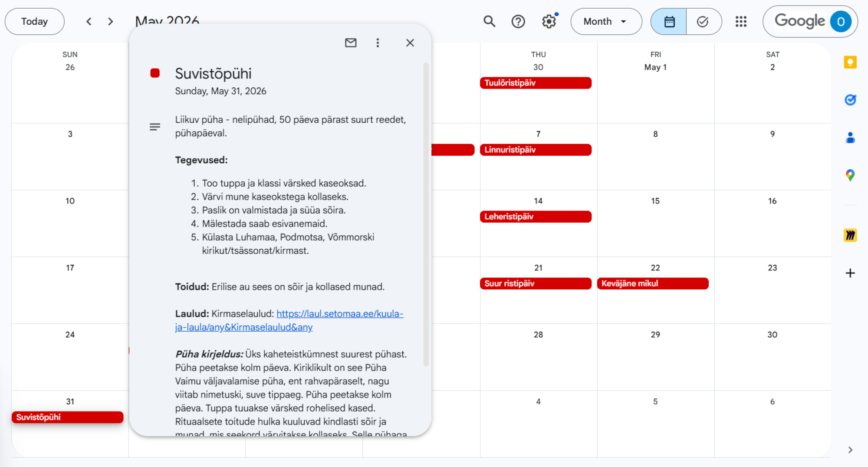The image size is (868, 467).
Task: Open the Google apps grid
Action: click(x=741, y=21)
